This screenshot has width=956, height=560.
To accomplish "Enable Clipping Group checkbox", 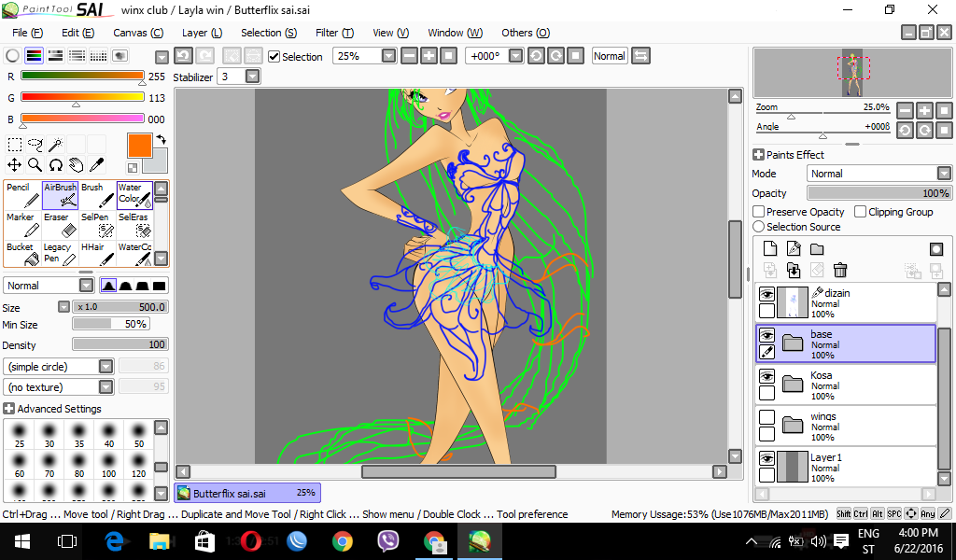I will click(860, 212).
